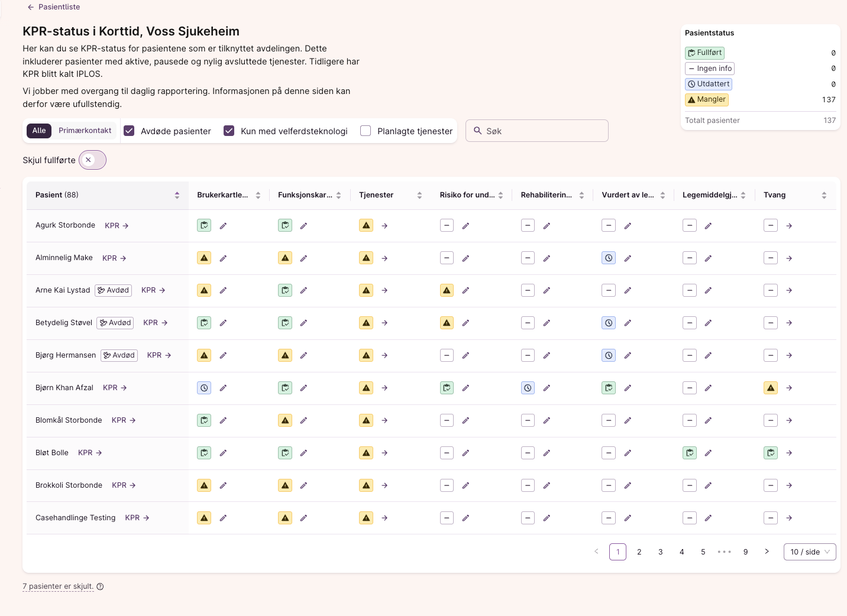Open the 10 / side page size dropdown
Viewport: 847px width, 616px height.
pyautogui.click(x=809, y=552)
